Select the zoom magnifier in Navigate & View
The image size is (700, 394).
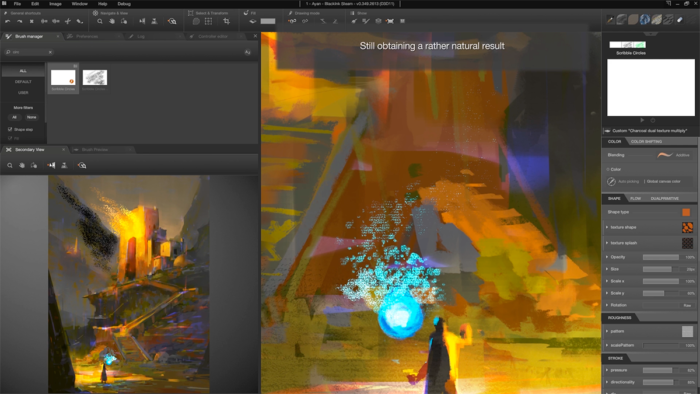click(x=100, y=21)
